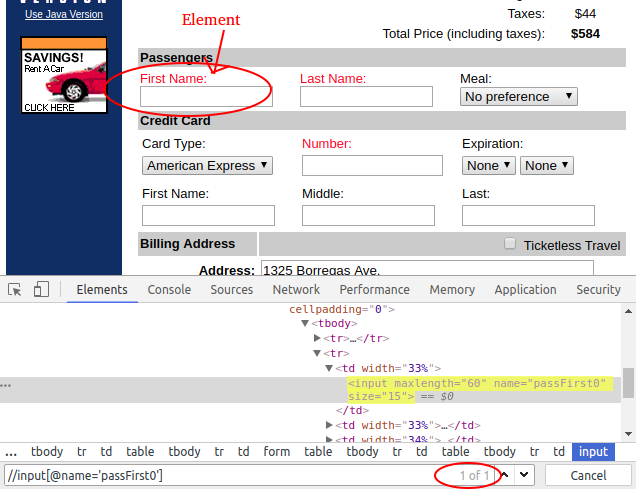Expand the second td width="33%" node
Image resolution: width=636 pixels, height=489 pixels.
[x=329, y=425]
